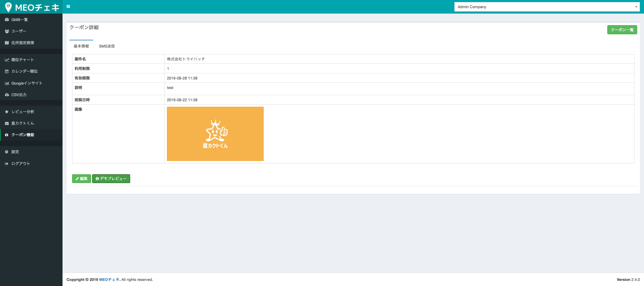This screenshot has height=286, width=644.
Task: Click the Version 2.4.0 footer text
Action: 628,280
